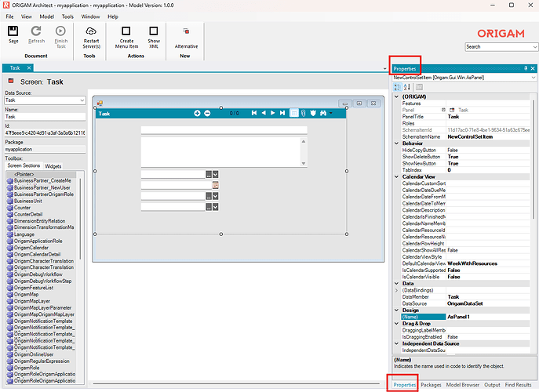Click the binoculars search icon in Task panel
Image resolution: width=539 pixels, height=392 pixels.
[x=323, y=113]
